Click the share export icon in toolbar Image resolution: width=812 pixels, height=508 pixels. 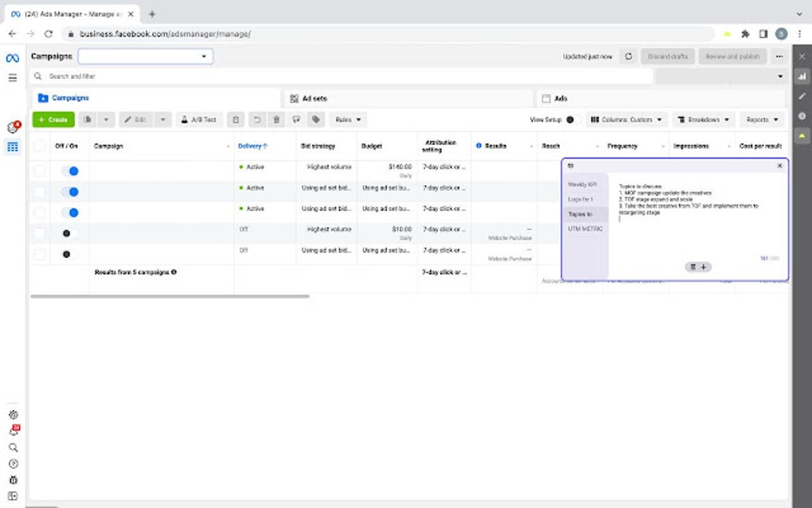pyautogui.click(x=296, y=119)
